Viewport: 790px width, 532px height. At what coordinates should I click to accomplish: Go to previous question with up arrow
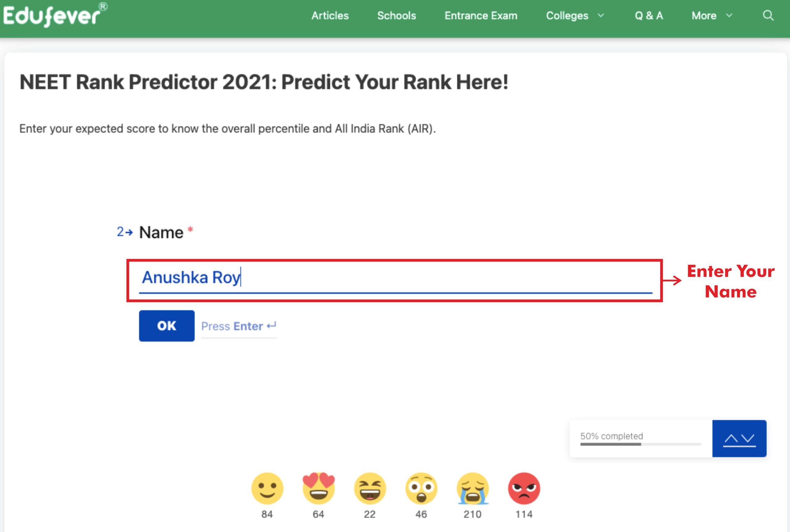pyautogui.click(x=731, y=439)
